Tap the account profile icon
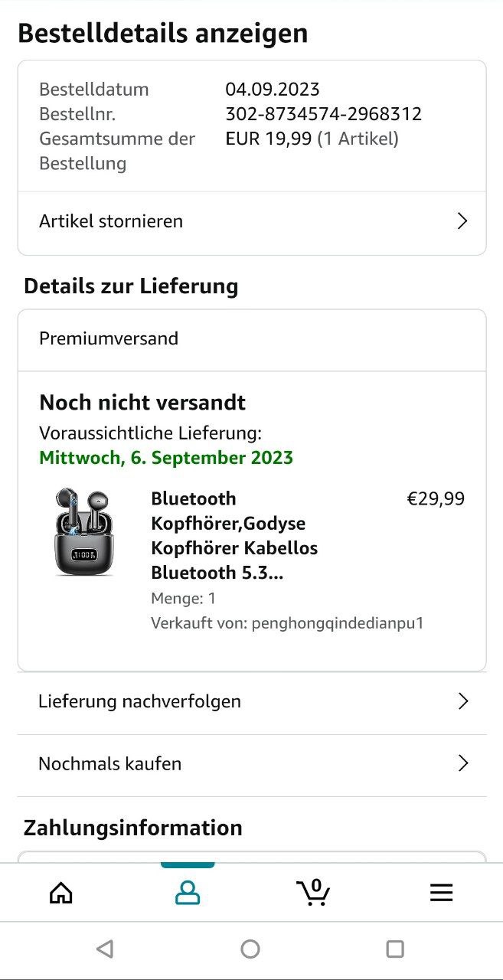Viewport: 503px width, 980px height. [x=188, y=893]
